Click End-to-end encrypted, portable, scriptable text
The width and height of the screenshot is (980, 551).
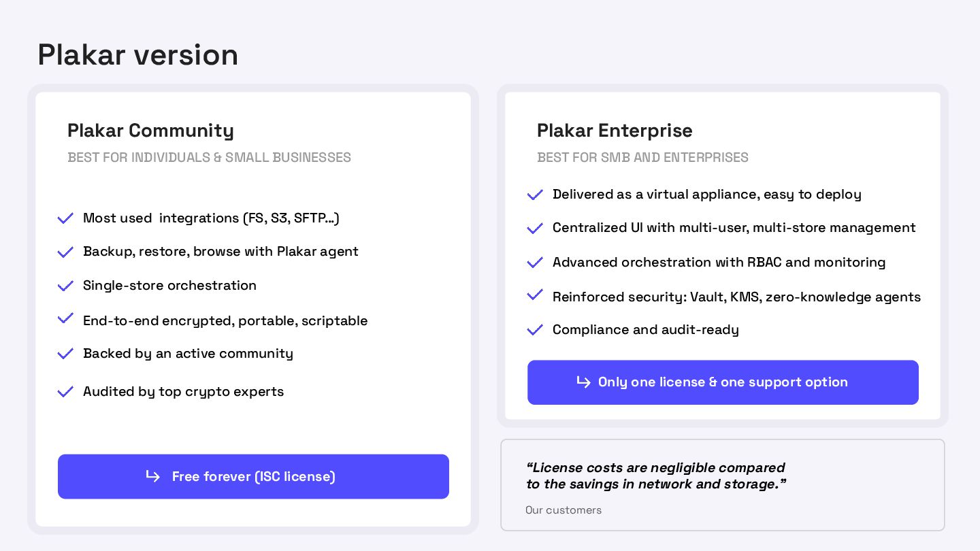tap(225, 320)
